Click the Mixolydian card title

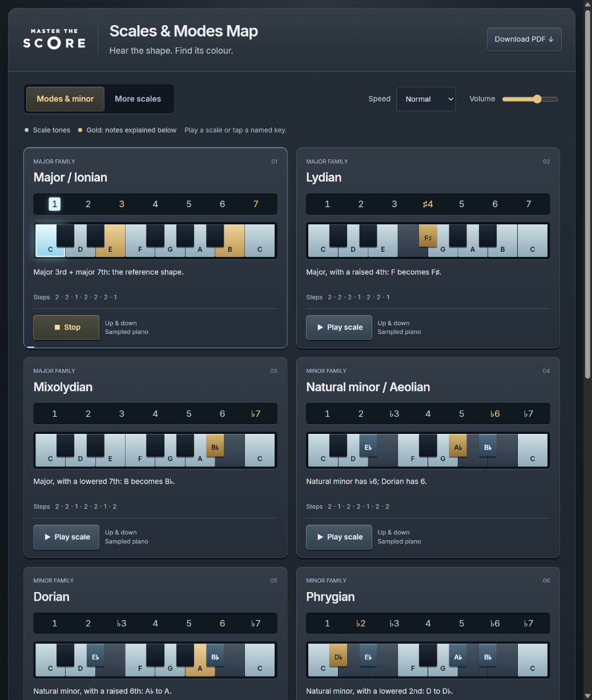63,387
